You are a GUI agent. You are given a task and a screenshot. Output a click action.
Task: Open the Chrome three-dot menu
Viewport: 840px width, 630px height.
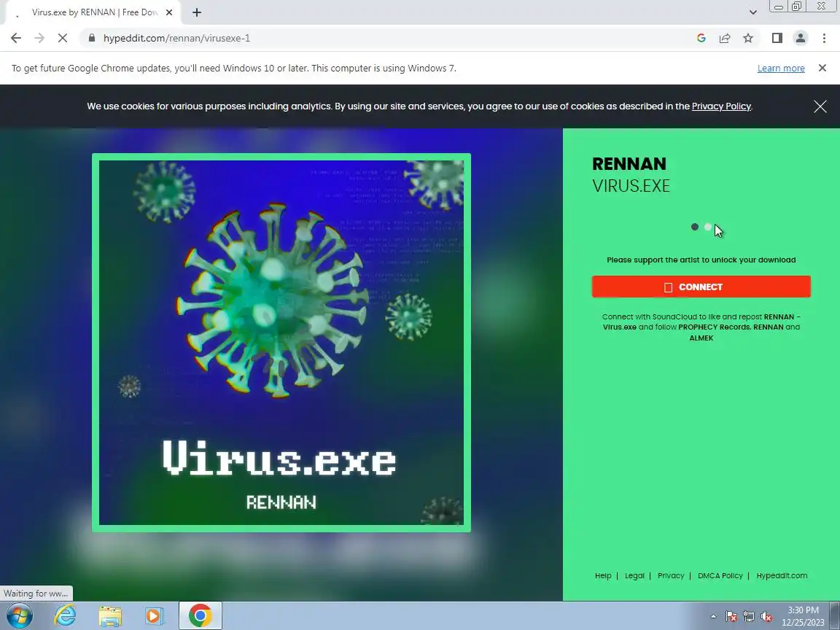click(824, 38)
